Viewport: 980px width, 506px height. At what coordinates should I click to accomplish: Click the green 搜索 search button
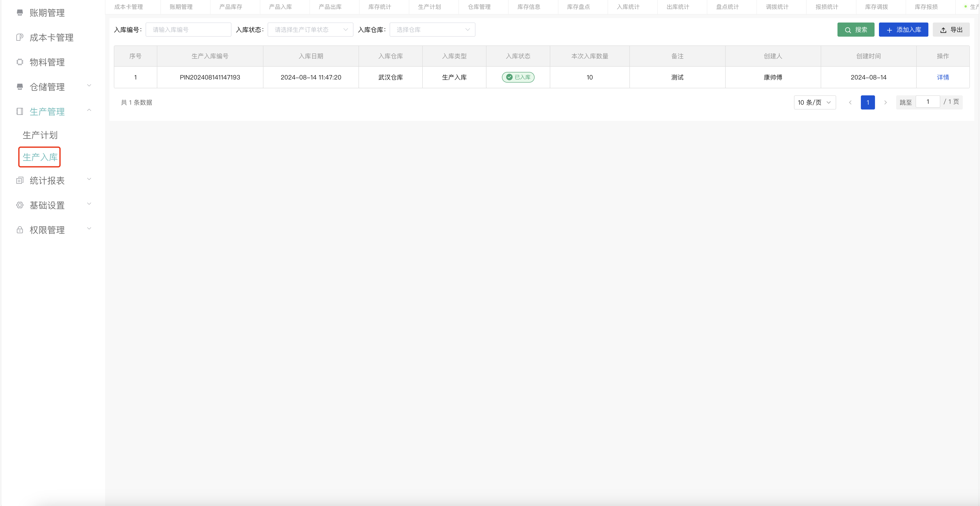(x=856, y=29)
